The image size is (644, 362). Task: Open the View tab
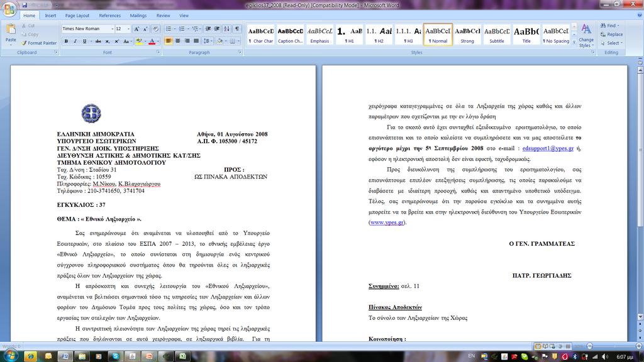[184, 16]
